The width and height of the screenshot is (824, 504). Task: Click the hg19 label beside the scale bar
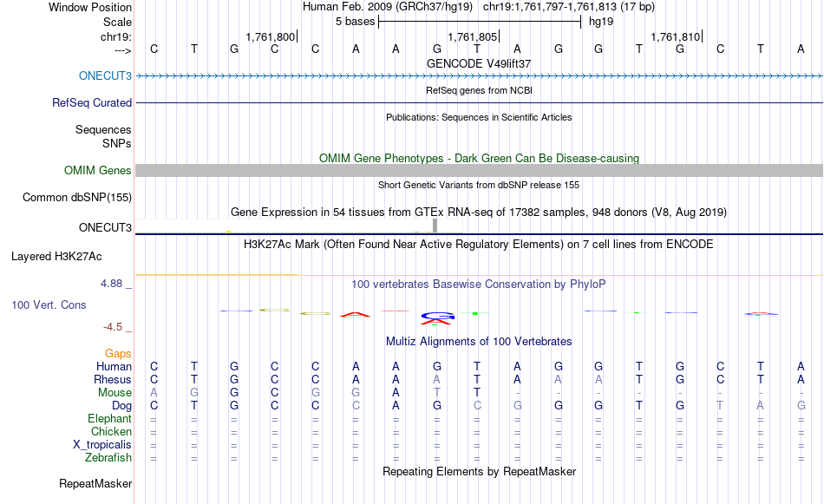click(x=601, y=22)
